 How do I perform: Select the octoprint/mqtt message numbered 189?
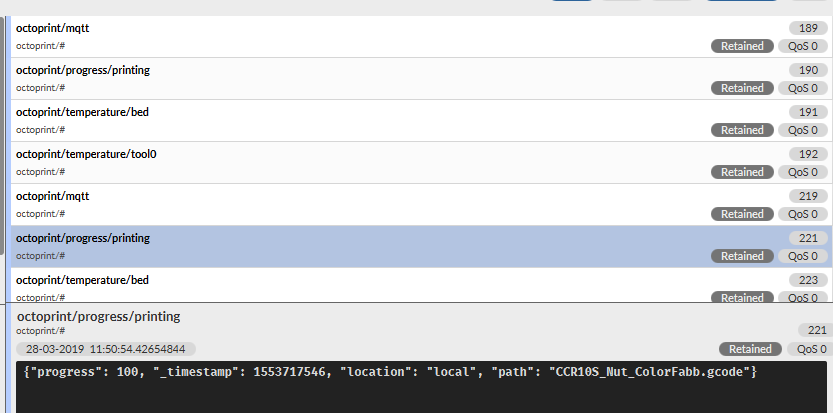tap(300, 36)
